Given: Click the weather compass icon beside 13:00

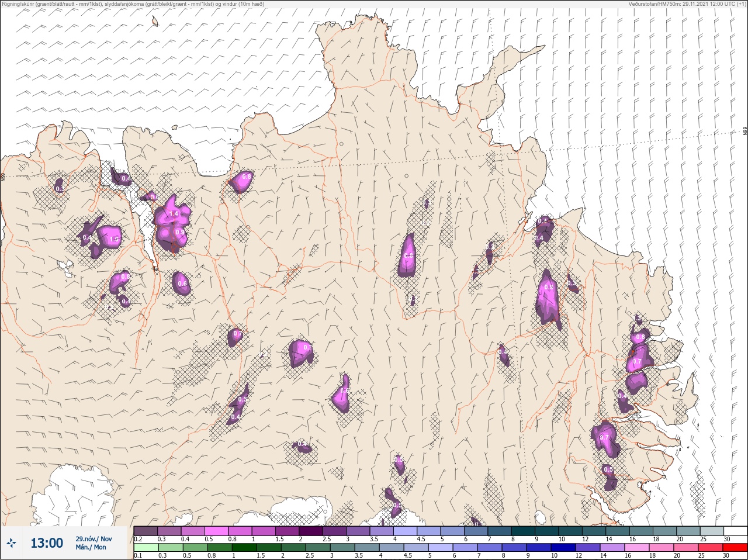Looking at the screenshot, I should pyautogui.click(x=11, y=543).
